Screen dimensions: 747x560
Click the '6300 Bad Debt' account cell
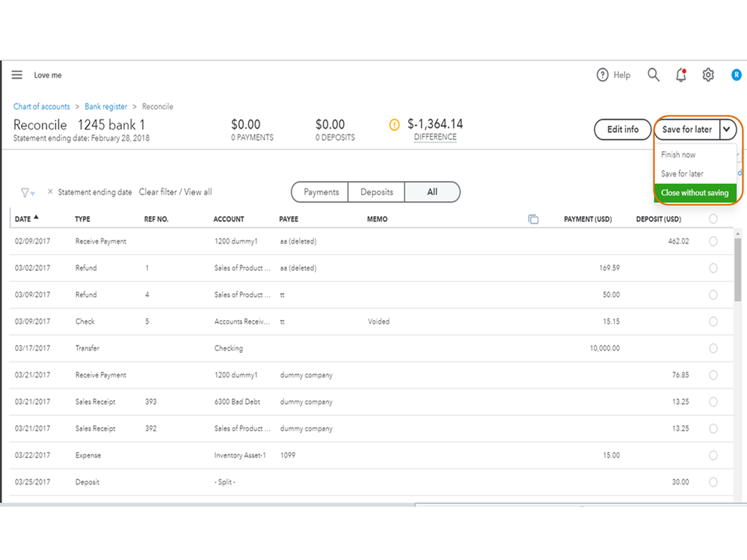point(237,402)
